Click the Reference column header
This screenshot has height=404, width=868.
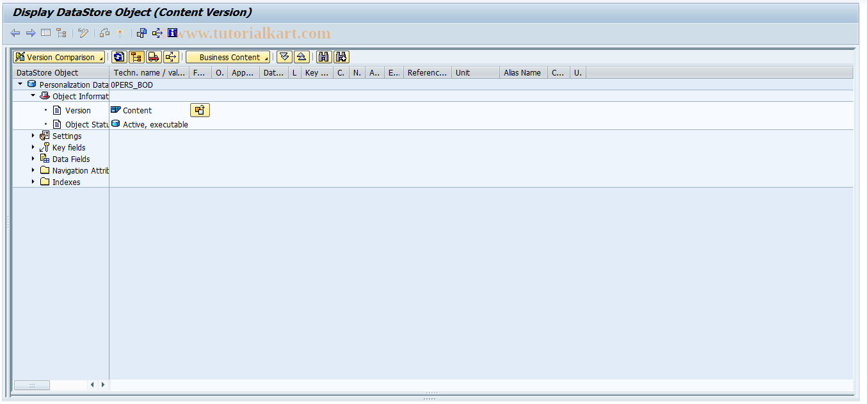(427, 72)
